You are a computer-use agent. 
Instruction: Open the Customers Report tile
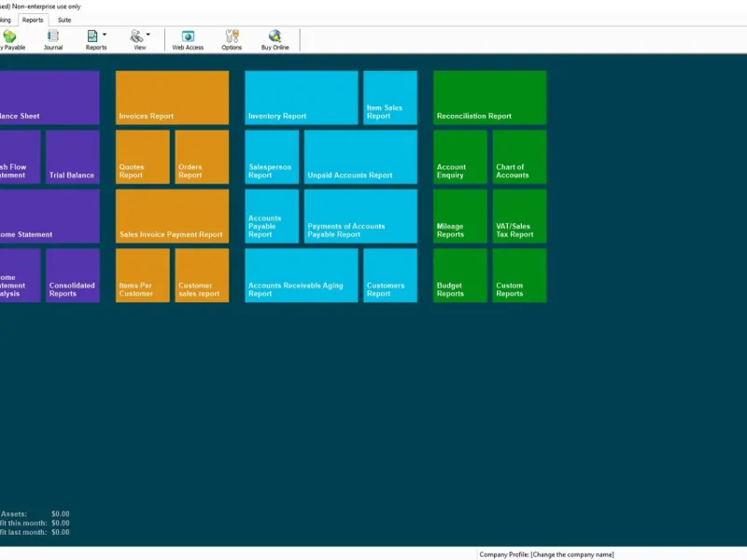[x=390, y=275]
